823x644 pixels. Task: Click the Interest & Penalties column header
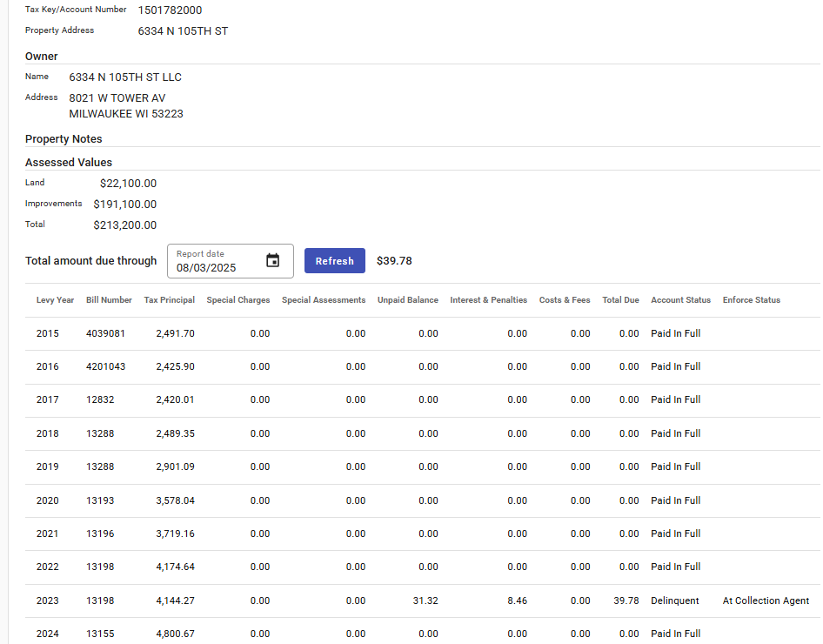(488, 300)
